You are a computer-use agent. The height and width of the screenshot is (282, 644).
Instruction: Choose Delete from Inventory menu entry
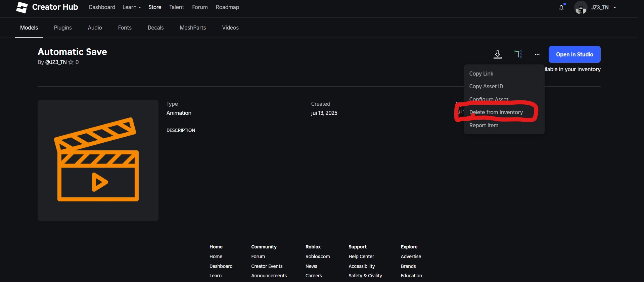tap(504, 112)
